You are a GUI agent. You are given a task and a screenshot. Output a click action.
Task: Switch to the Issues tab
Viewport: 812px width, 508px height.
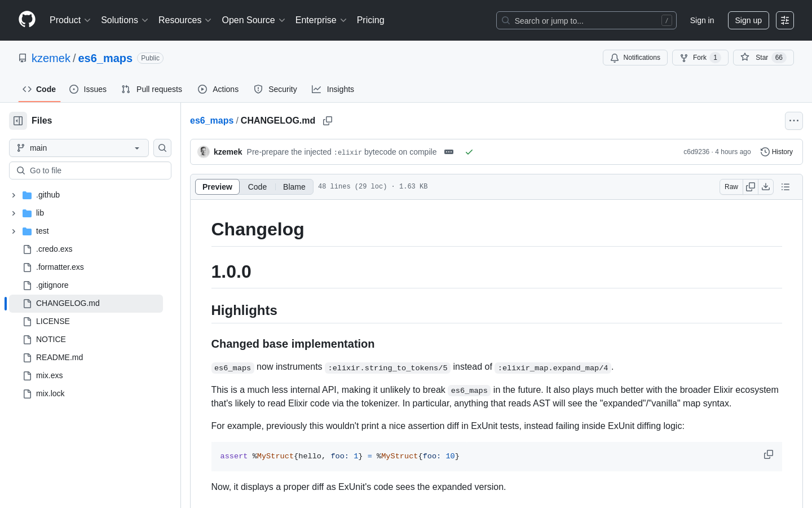pos(88,89)
